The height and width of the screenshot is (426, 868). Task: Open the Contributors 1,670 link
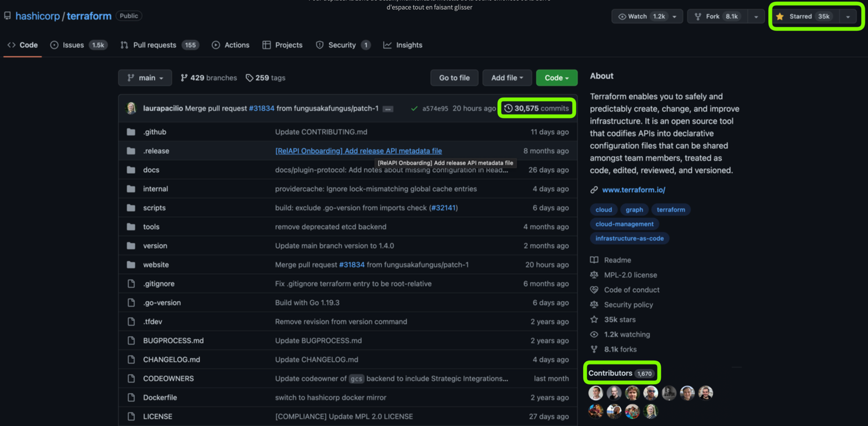[621, 374]
